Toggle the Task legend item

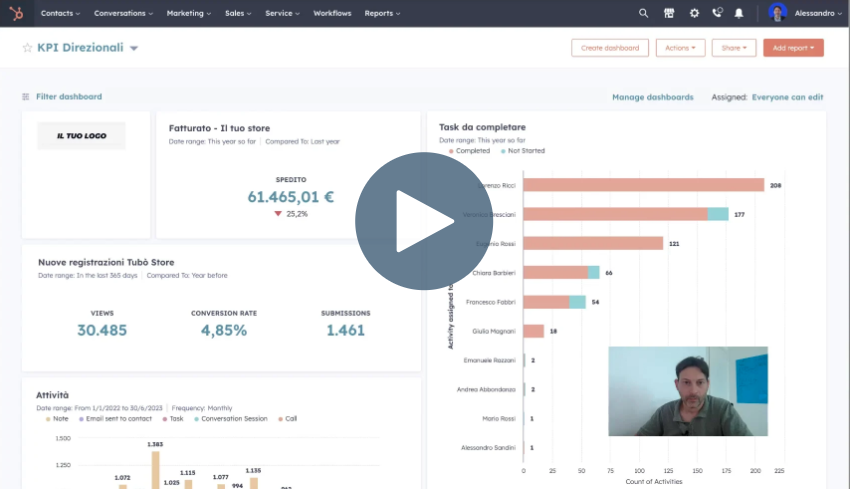173,418
